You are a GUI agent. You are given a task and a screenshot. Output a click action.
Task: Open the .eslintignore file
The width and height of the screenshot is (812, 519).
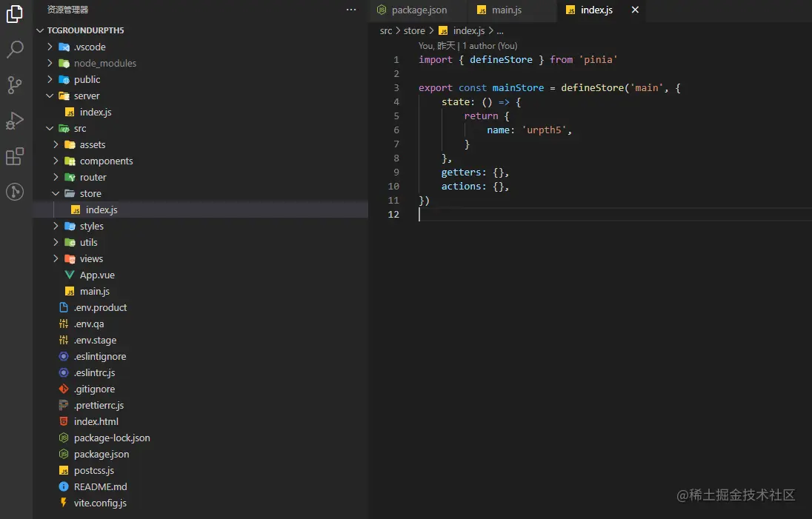100,357
